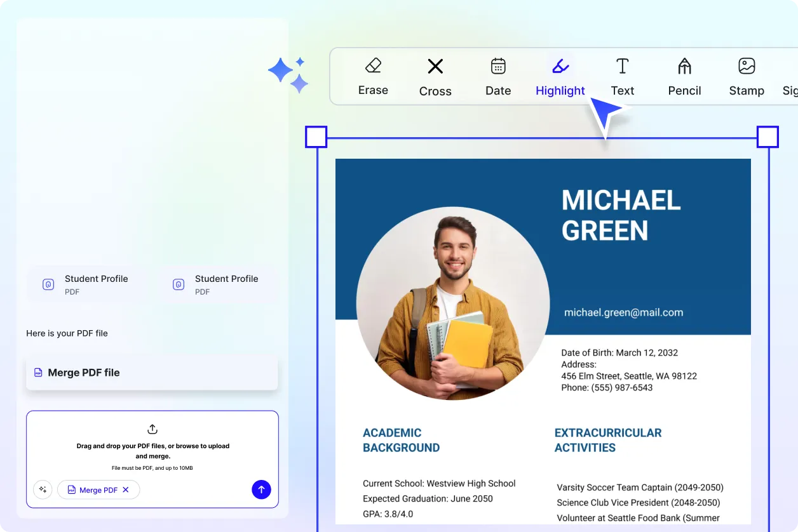Select the Text tool
This screenshot has height=532, width=798.
622,76
